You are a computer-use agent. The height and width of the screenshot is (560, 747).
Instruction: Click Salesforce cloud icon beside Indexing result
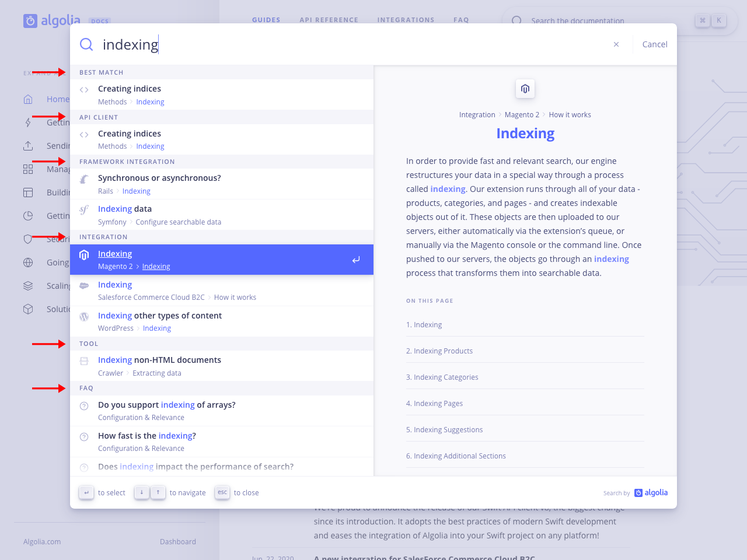click(84, 286)
